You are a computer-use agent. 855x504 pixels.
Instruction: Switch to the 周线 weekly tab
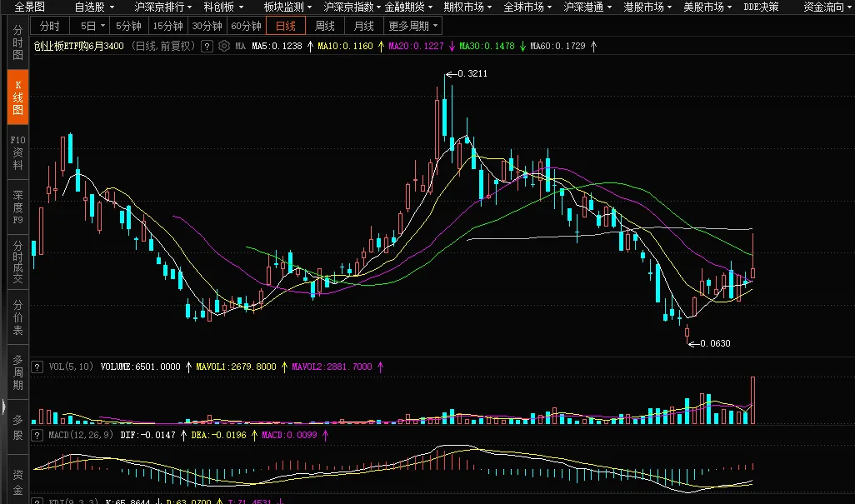point(324,26)
